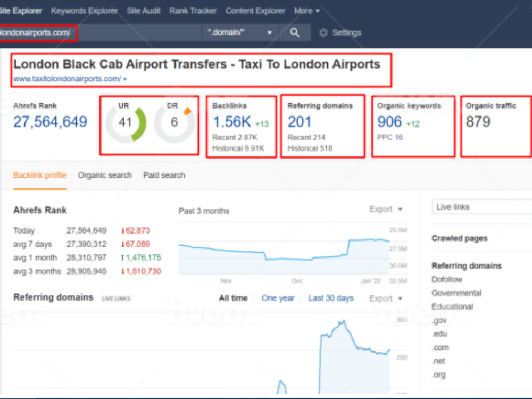Click .gov row in sidebar
The height and width of the screenshot is (399, 532).
[x=439, y=321]
